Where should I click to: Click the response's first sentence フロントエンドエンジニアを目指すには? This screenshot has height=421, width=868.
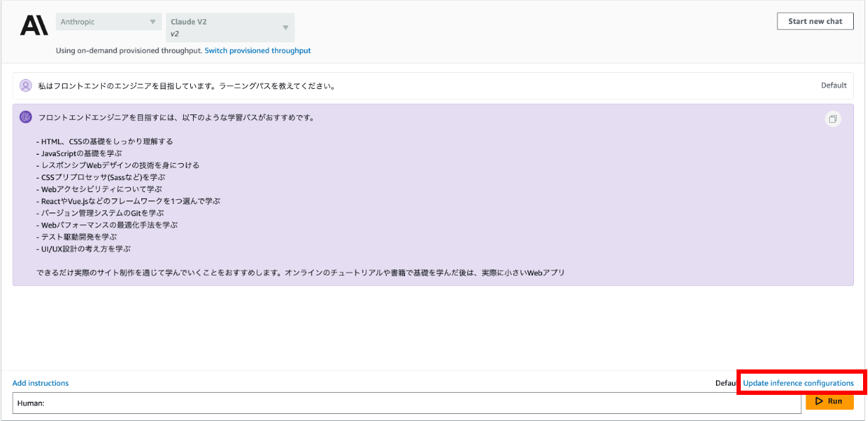click(x=177, y=117)
